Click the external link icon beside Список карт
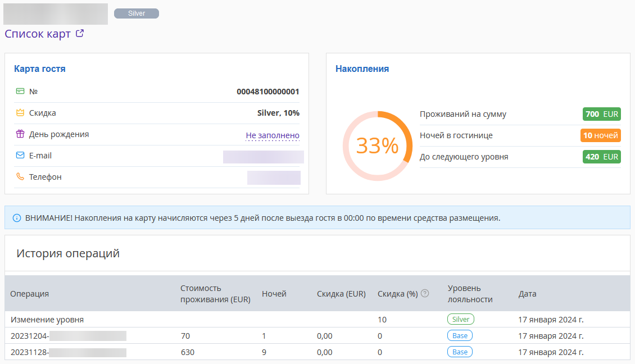Viewport: 635px width, 364px height. click(80, 34)
